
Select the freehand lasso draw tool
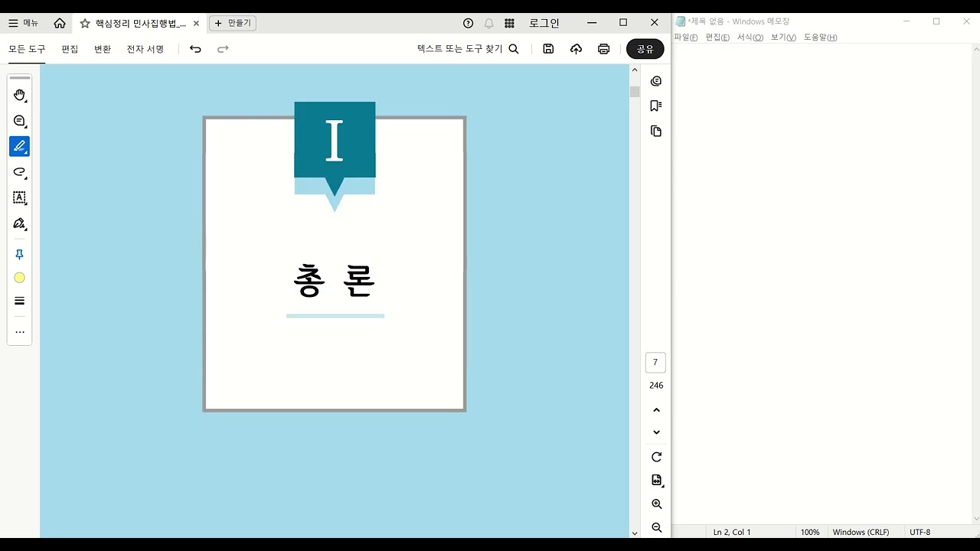(x=20, y=172)
